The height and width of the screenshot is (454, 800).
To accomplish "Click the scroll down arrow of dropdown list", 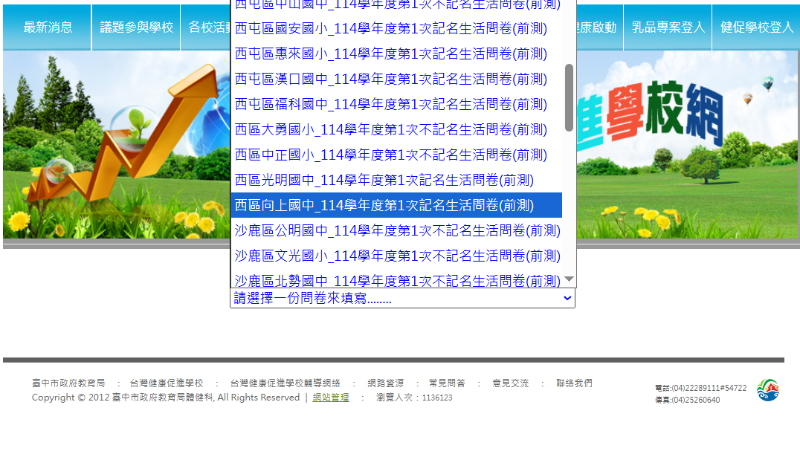I will pos(569,280).
